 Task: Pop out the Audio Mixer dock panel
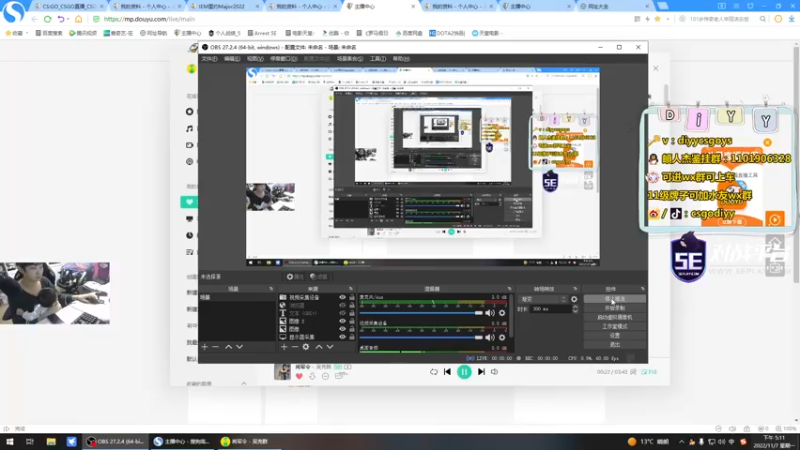[x=509, y=289]
